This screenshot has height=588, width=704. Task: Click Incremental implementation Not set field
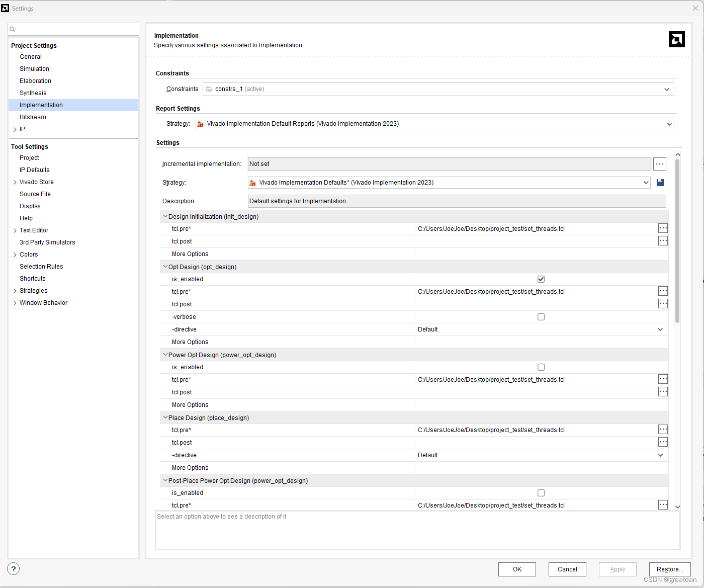coord(450,164)
